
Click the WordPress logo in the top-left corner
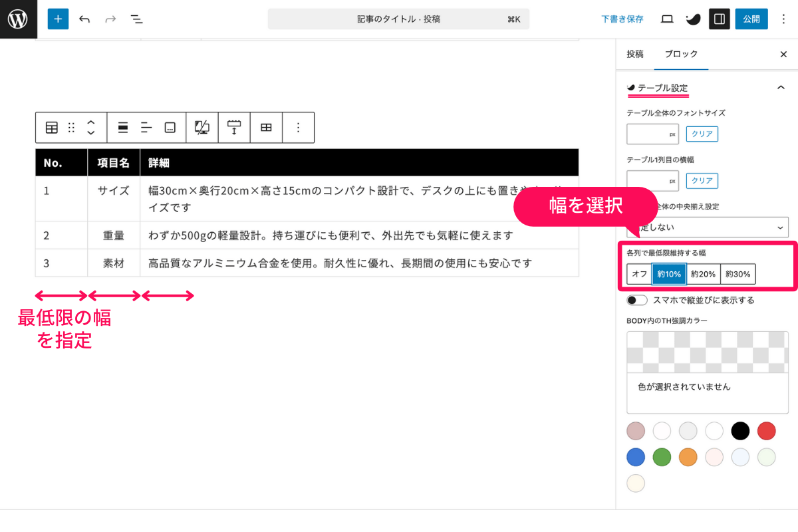18,18
